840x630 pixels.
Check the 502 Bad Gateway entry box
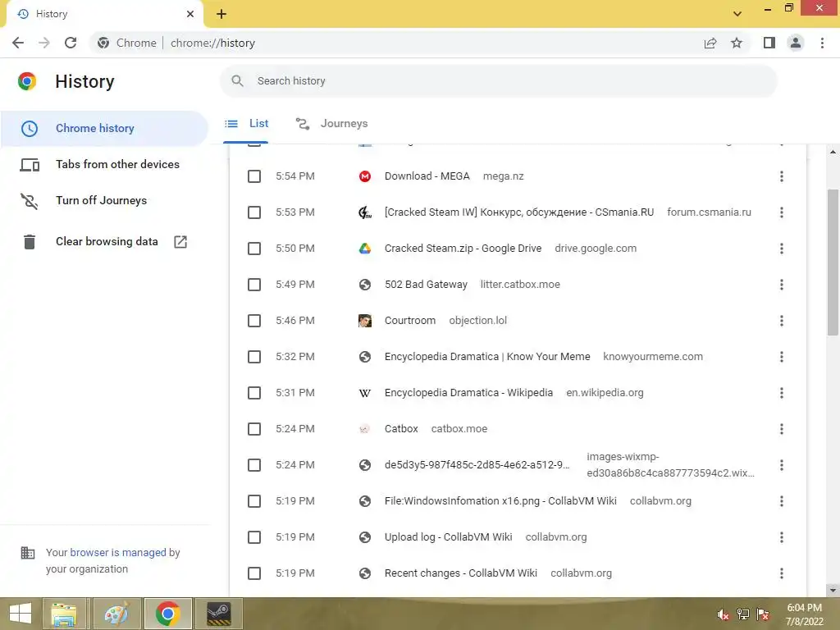point(254,285)
